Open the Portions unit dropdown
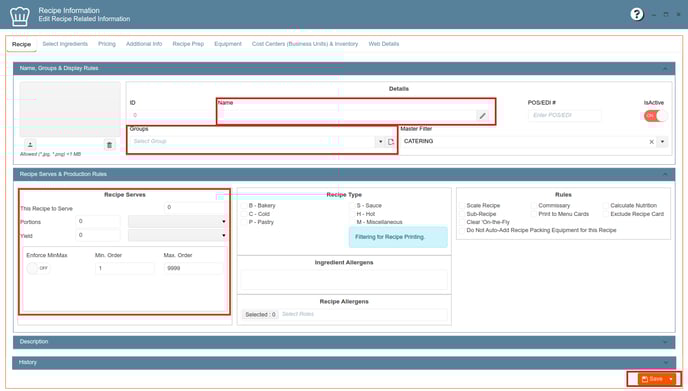This screenshot has height=391, width=688. (177, 221)
